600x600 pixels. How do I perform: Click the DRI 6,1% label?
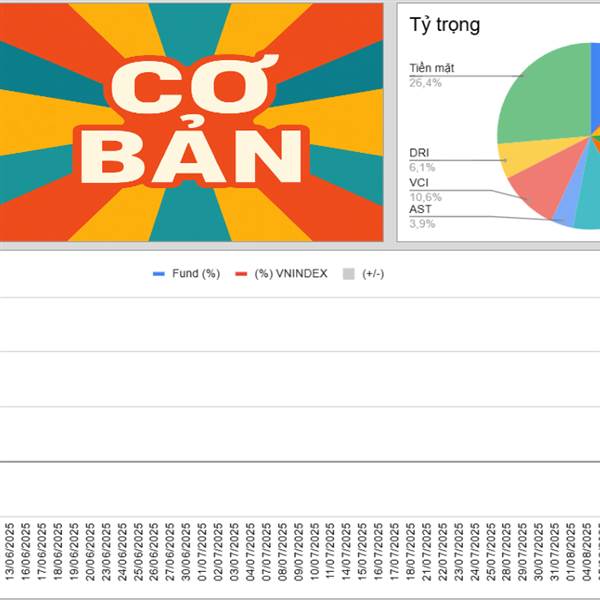[x=422, y=160]
